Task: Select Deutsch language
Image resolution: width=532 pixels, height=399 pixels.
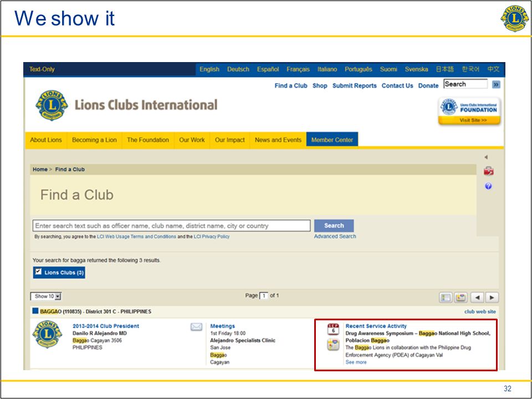Action: pos(238,69)
